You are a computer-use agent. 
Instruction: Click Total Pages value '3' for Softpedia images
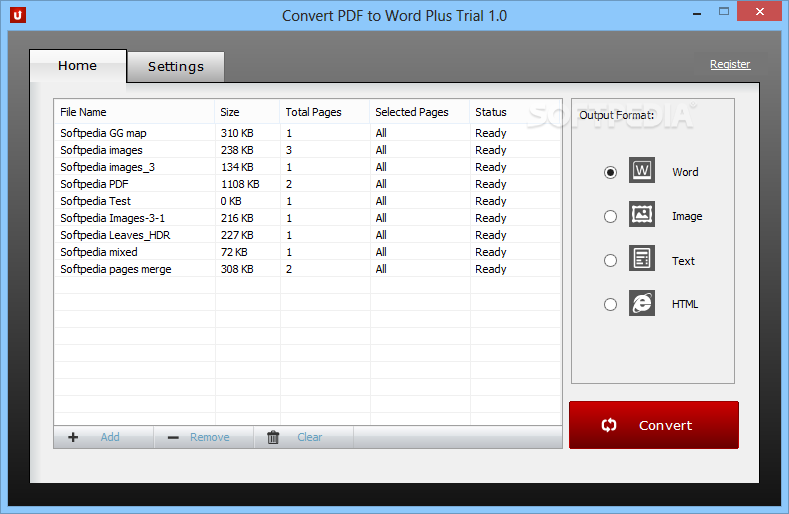tap(289, 150)
